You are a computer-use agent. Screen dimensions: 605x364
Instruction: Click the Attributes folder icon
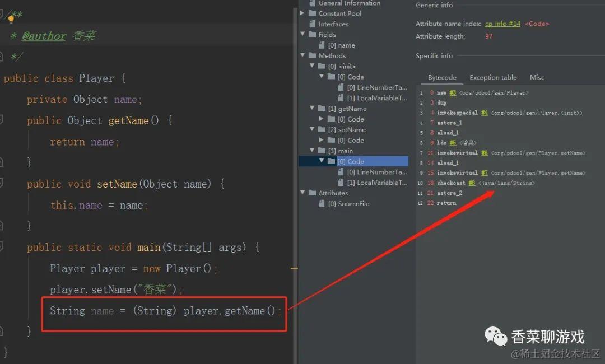click(x=313, y=193)
